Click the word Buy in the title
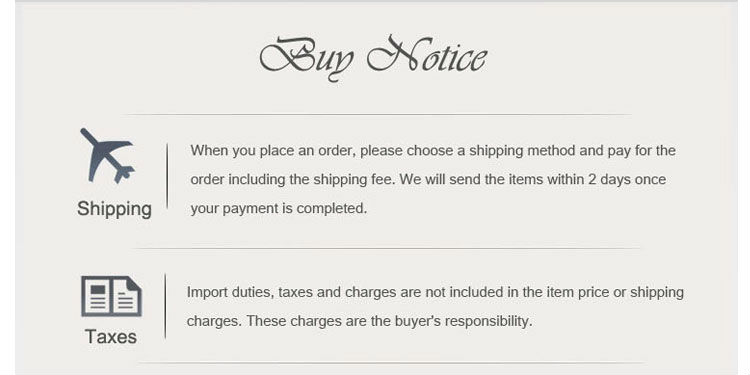This screenshot has height=375, width=750. click(307, 59)
